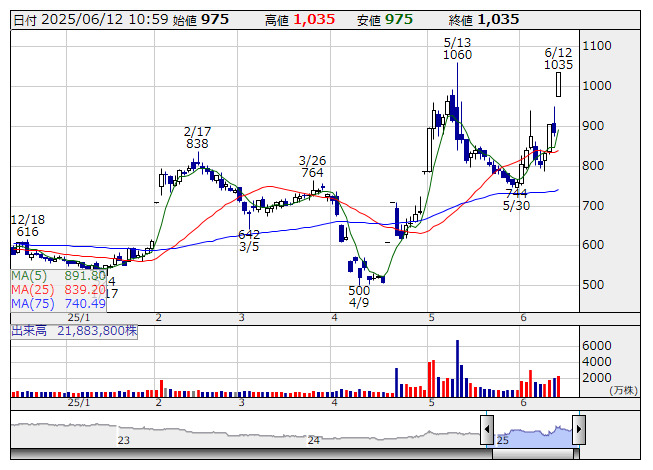
Task: Click the year 23 marker in navigator
Action: [124, 440]
